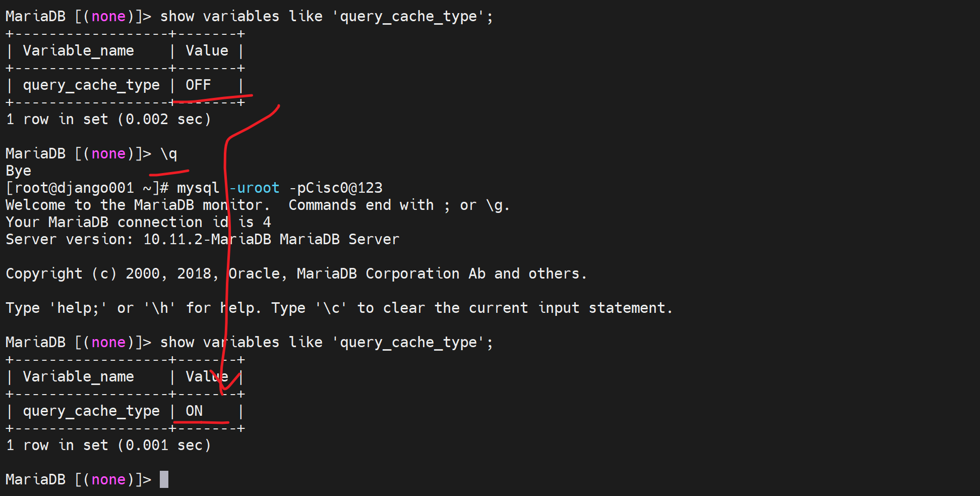Viewport: 980px width, 496px height.
Task: Click the blinking cursor block at final prompt
Action: 164,479
